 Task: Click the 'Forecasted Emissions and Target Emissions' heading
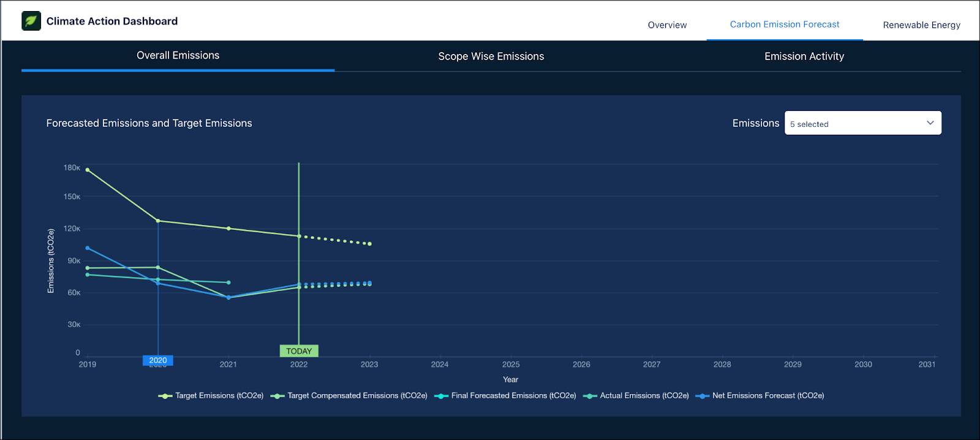pyautogui.click(x=149, y=123)
